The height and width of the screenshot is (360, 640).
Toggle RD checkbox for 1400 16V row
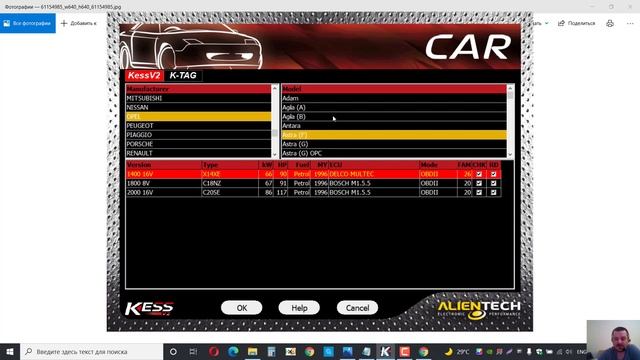493,174
